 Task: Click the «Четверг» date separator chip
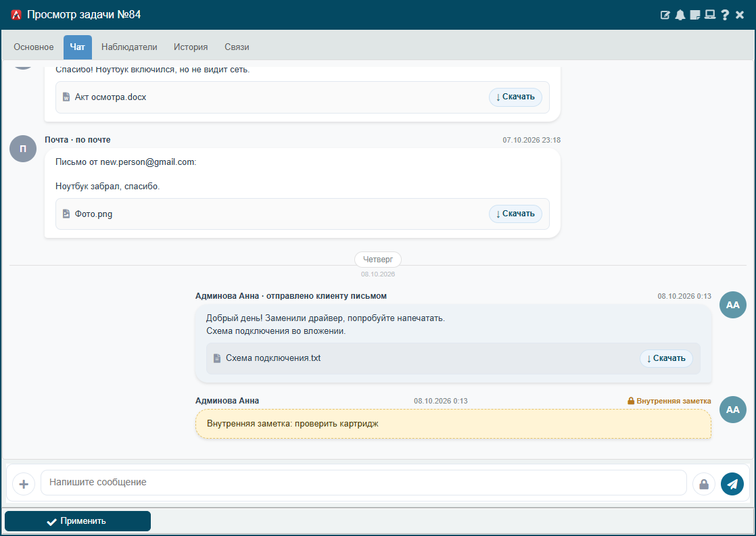click(378, 260)
